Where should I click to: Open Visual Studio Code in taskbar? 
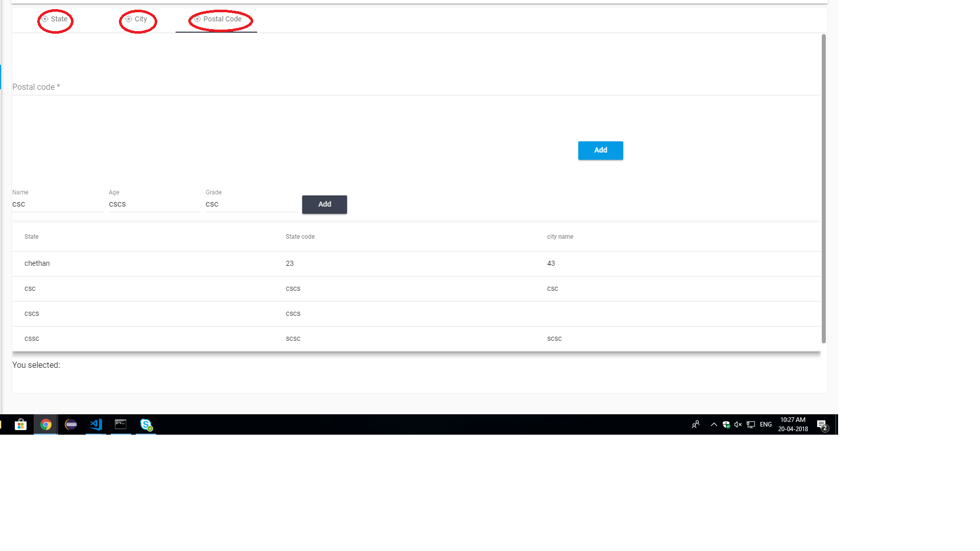(x=96, y=424)
